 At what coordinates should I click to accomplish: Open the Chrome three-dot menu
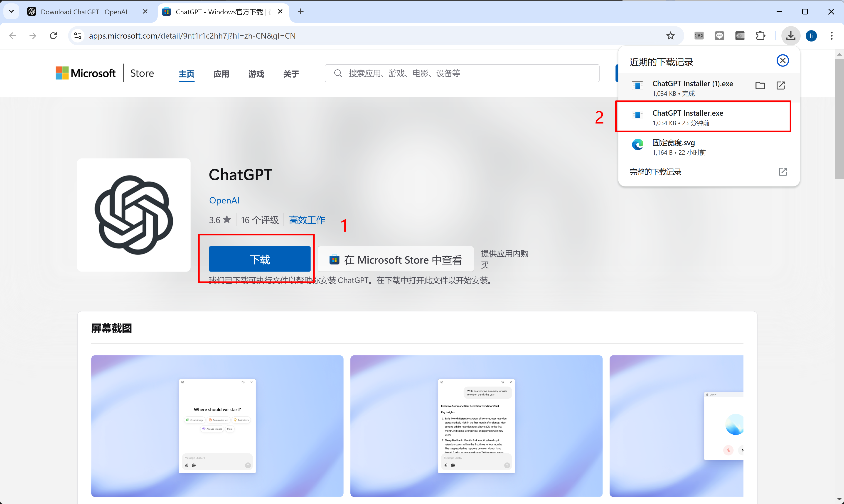pyautogui.click(x=832, y=36)
